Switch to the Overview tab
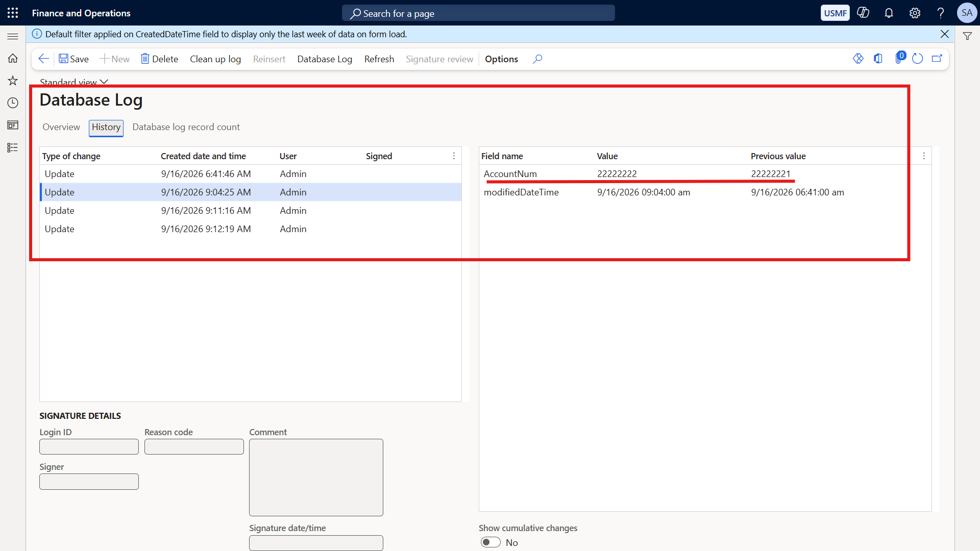This screenshot has height=551, width=980. point(61,127)
